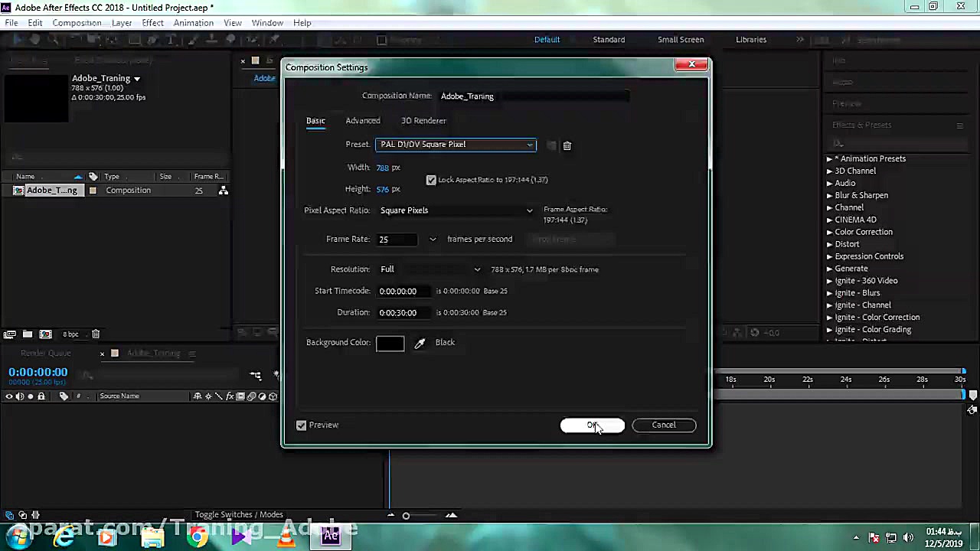Expand the Expression Controls effects category
Viewport: 980px width, 551px height.
pyautogui.click(x=829, y=257)
